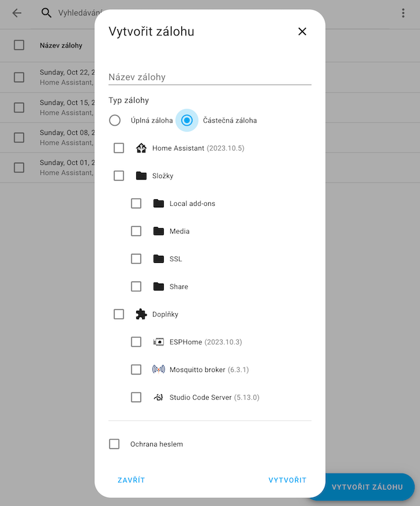Click the Mosquitto broker icon
Viewport: 420px width, 506px height.
(158, 370)
